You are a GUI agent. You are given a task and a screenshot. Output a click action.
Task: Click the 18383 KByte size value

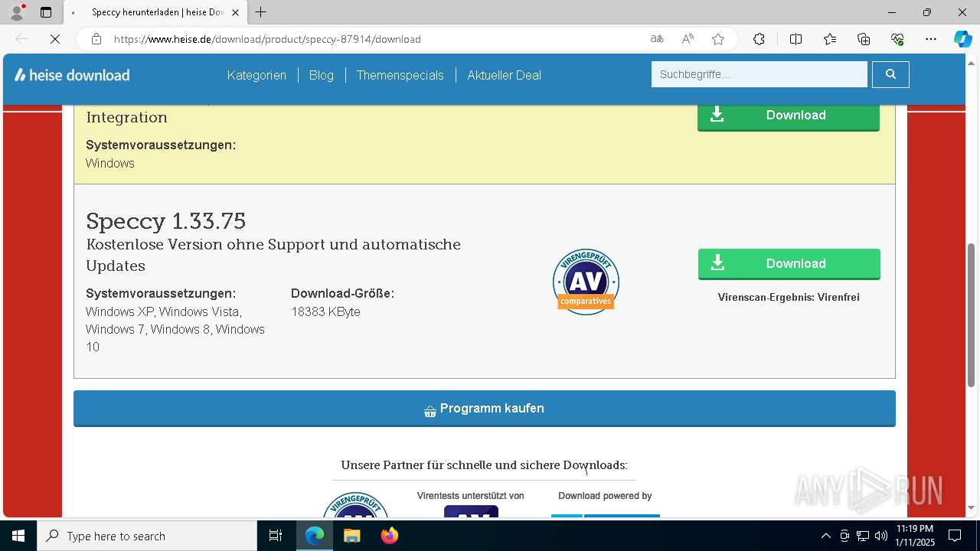[x=325, y=311]
